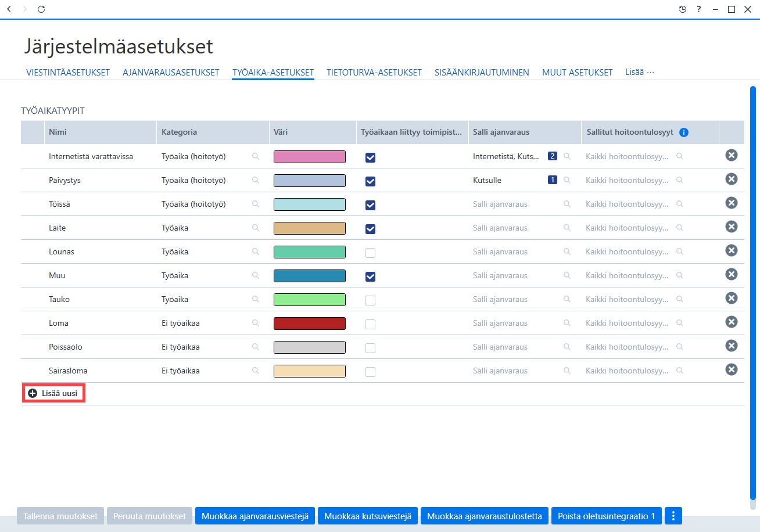Remove the Muu row
760x532 pixels.
coord(732,274)
